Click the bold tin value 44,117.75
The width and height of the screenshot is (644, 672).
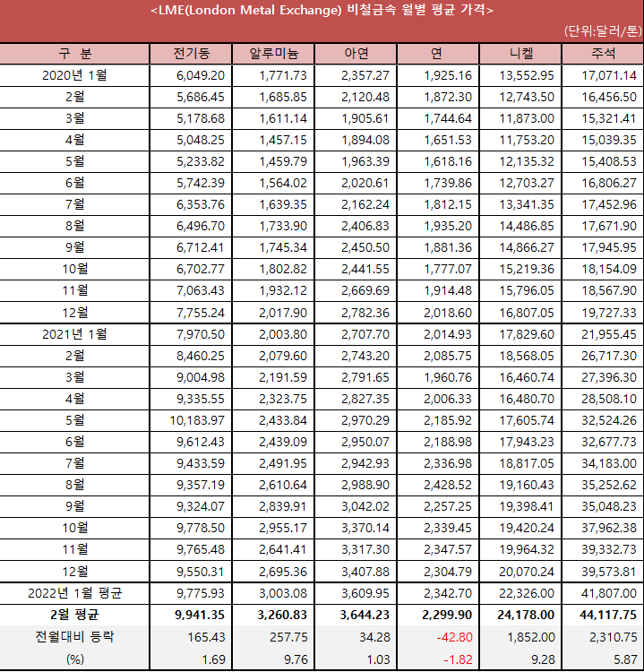[608, 615]
